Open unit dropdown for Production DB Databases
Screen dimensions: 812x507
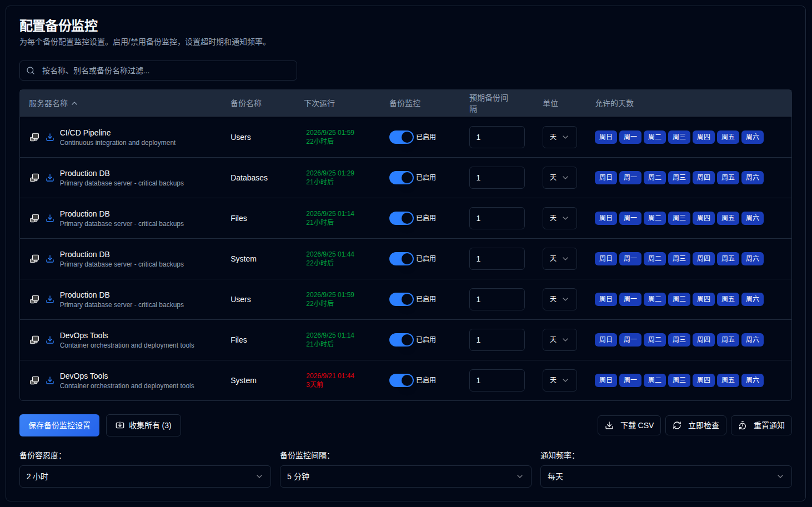[x=559, y=178]
